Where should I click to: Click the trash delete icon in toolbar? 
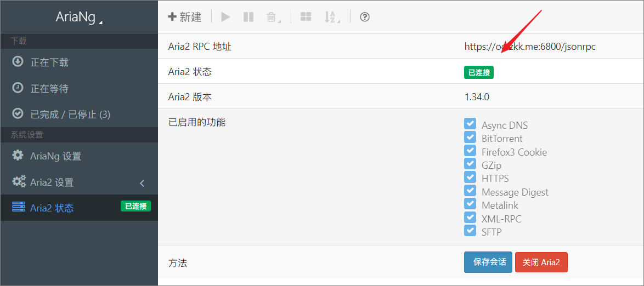pos(272,17)
